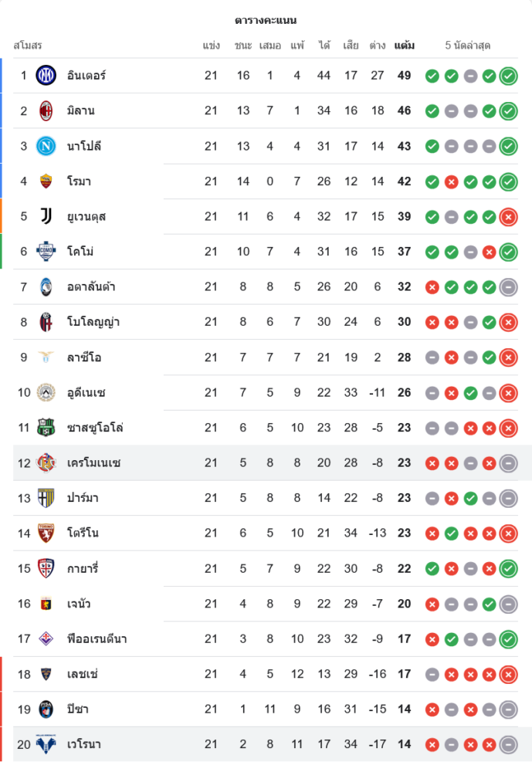Image resolution: width=532 pixels, height=772 pixels.
Task: Open the ลาซีโอ team link
Action: [x=84, y=357]
